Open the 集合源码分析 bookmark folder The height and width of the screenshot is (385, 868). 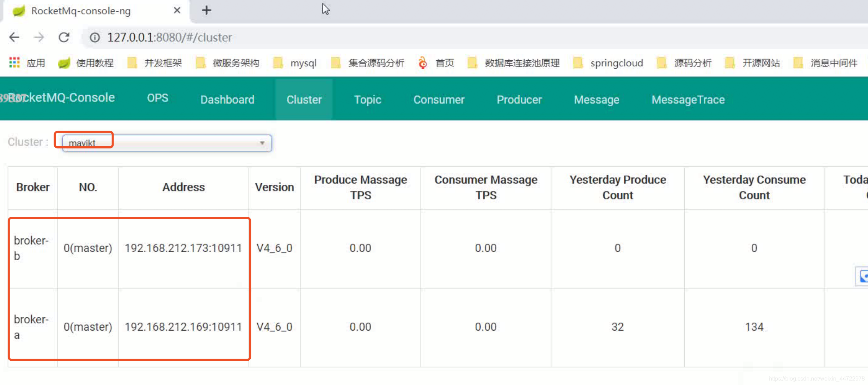click(367, 63)
